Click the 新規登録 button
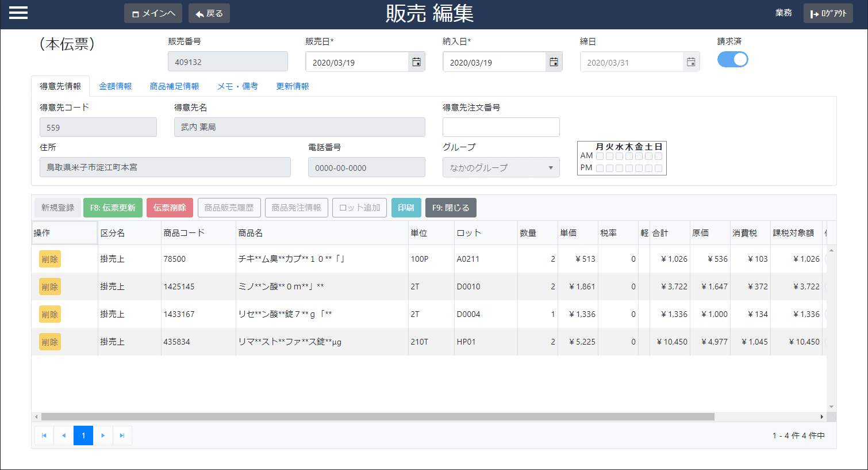Viewport: 868px width, 470px height. click(x=57, y=208)
